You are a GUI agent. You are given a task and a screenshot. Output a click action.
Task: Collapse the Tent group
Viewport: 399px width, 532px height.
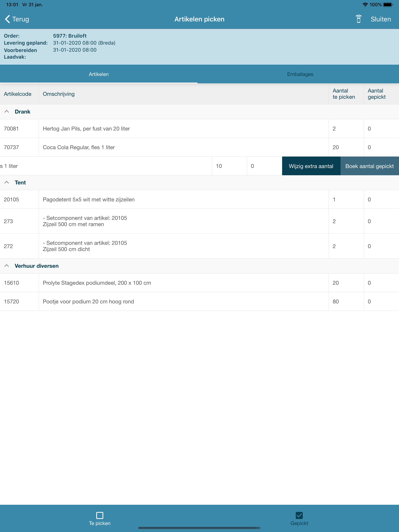click(x=7, y=182)
